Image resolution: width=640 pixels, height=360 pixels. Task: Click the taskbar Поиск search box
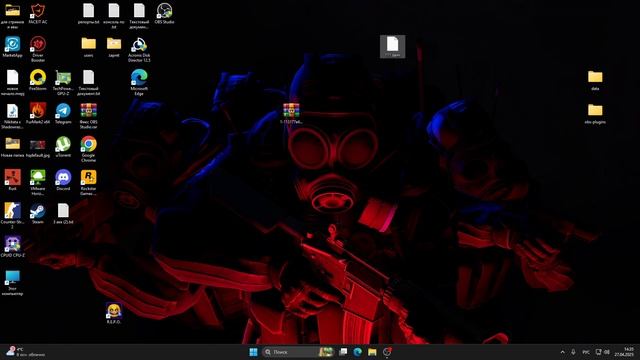[x=299, y=352]
